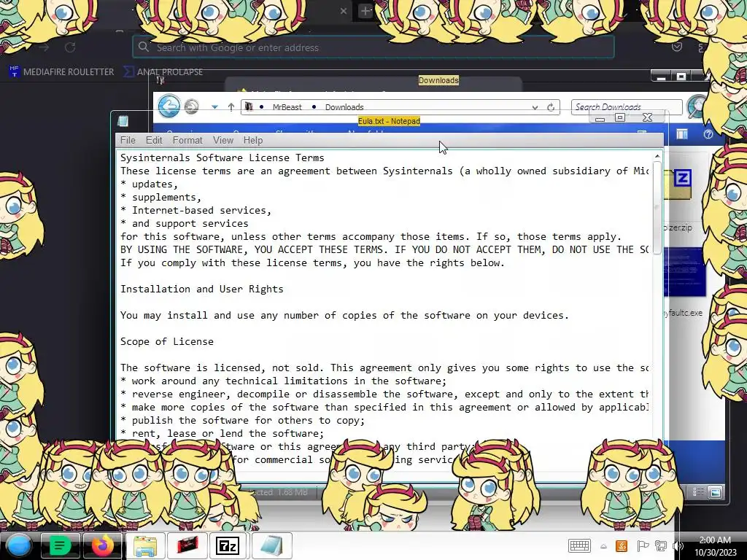Click 'Scope of License' line in Notepad
Viewport: 747px width, 560px height.
click(167, 341)
